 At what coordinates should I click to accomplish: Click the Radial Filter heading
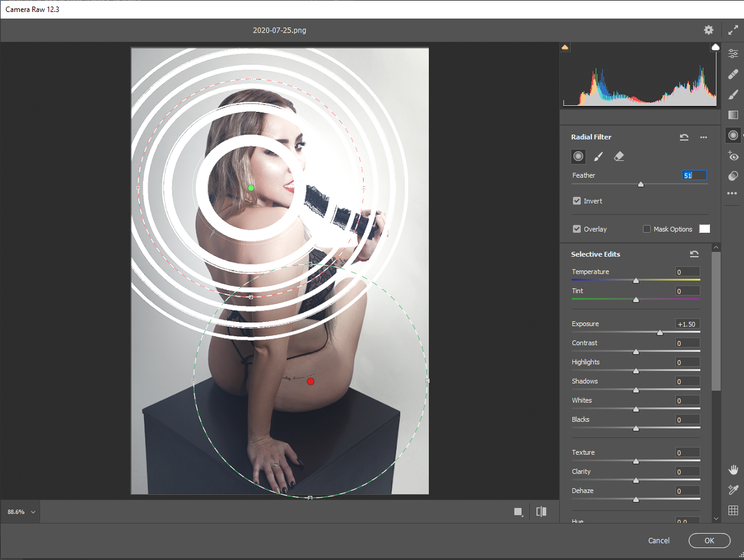[591, 137]
